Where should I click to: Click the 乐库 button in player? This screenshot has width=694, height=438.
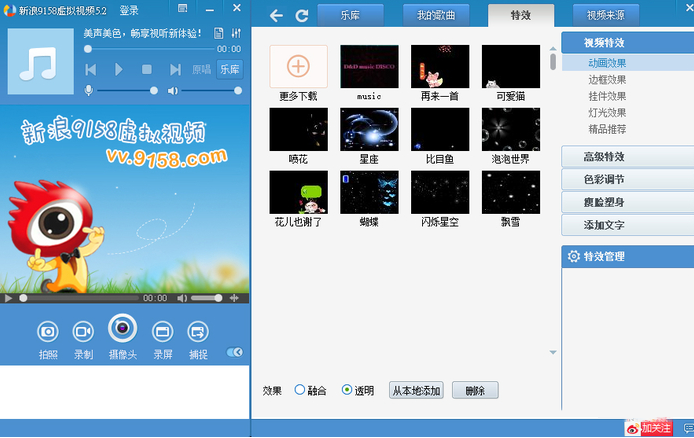click(230, 69)
